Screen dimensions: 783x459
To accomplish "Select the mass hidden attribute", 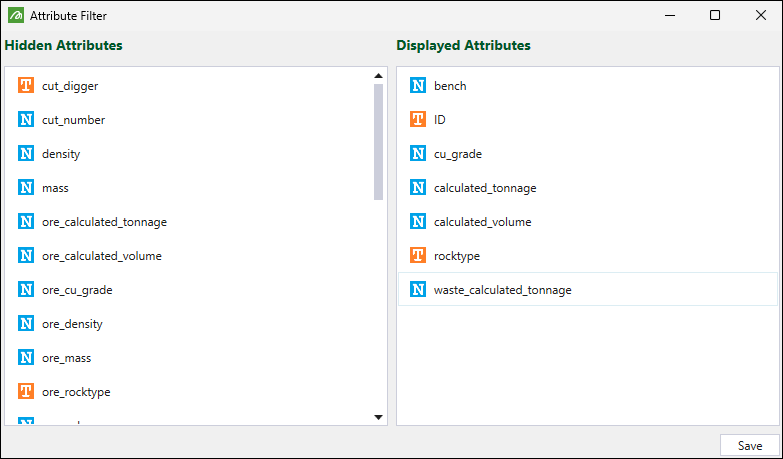I will (x=55, y=188).
